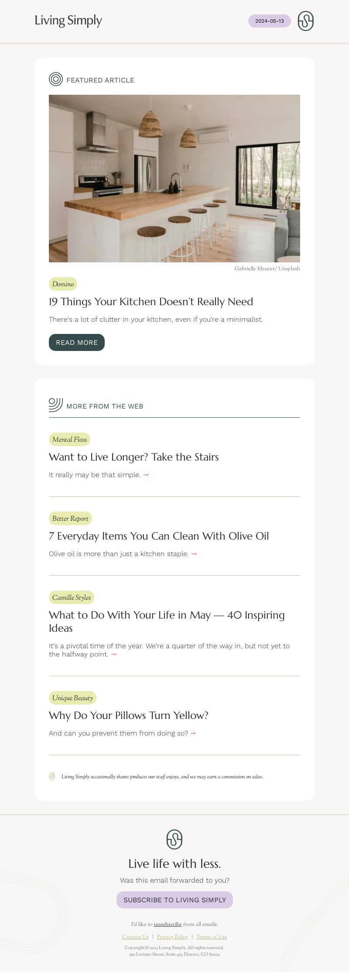The image size is (349, 980).
Task: Open the Privacy Policy footer link
Action: (172, 937)
